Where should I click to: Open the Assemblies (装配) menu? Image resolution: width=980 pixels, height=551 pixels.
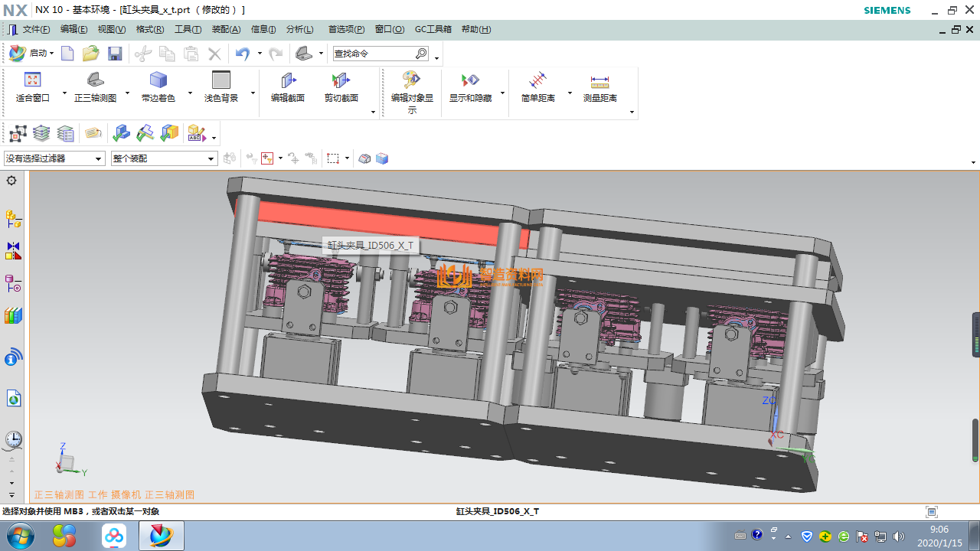click(x=226, y=29)
